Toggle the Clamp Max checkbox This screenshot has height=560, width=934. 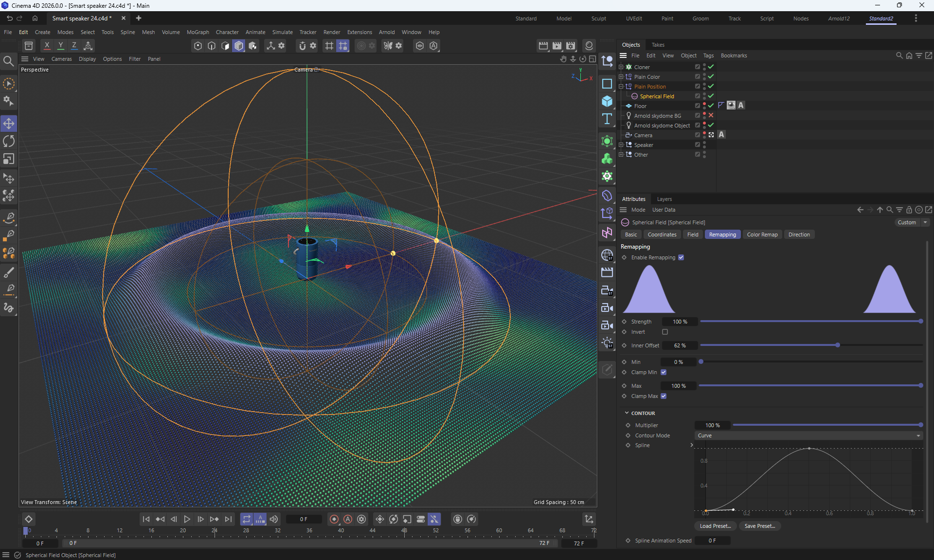[x=664, y=396]
